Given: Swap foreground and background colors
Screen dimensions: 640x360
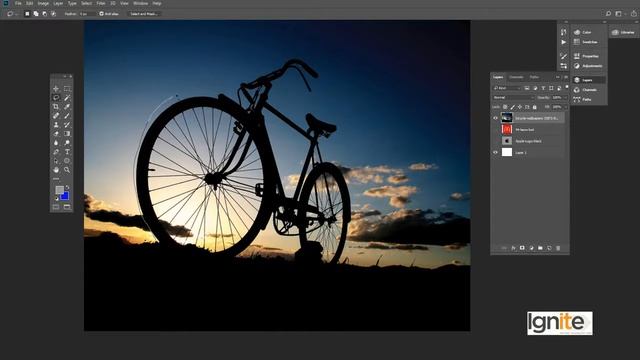Looking at the screenshot, I should pyautogui.click(x=67, y=188).
